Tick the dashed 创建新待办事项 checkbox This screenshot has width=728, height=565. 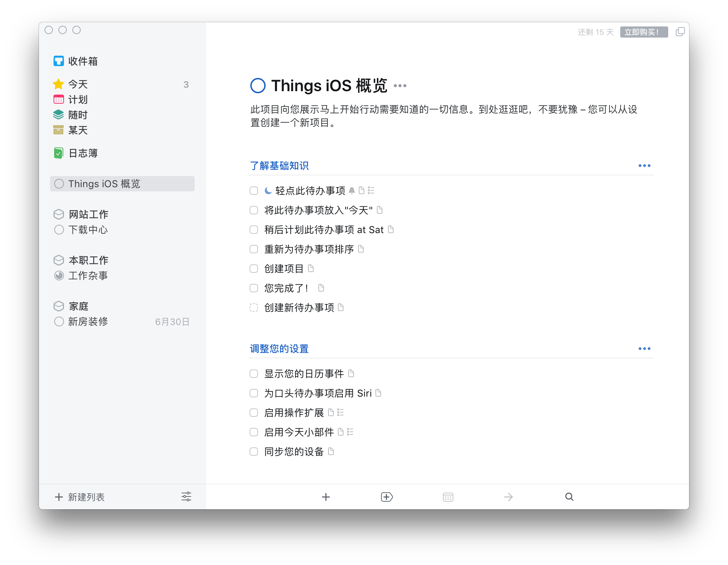[x=254, y=308]
